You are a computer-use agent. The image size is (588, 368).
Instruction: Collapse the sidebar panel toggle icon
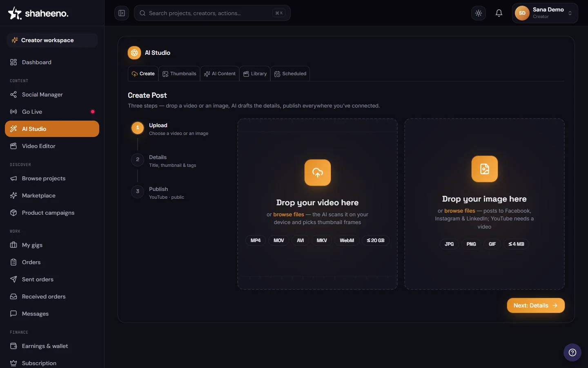pos(122,13)
